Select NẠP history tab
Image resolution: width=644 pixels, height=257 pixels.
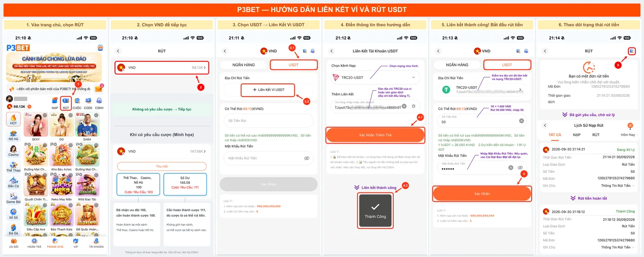click(576, 135)
